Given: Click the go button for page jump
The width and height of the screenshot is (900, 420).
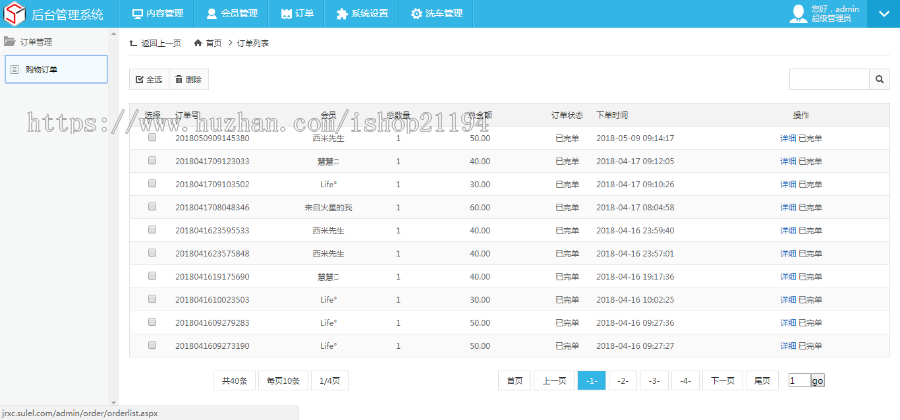Looking at the screenshot, I should coord(817,380).
